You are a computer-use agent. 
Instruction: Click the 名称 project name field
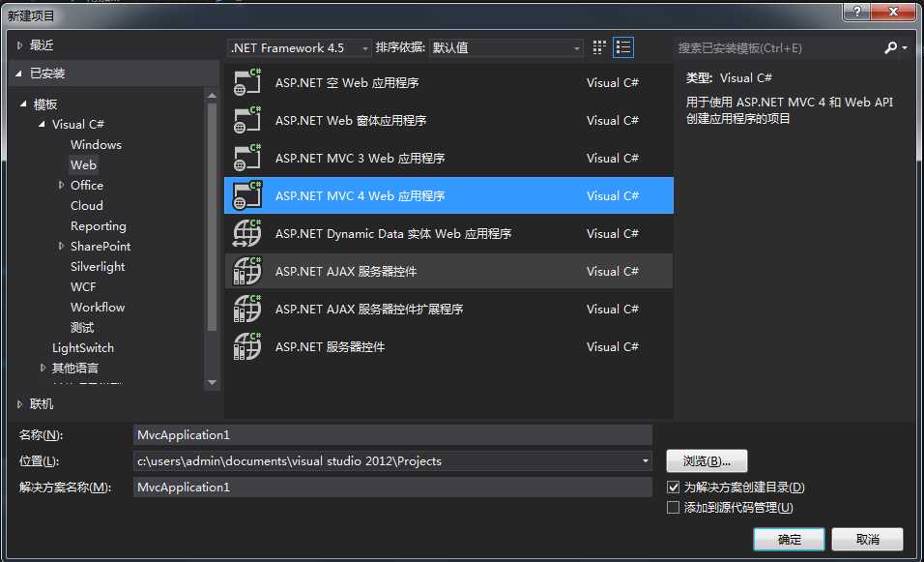tap(392, 435)
